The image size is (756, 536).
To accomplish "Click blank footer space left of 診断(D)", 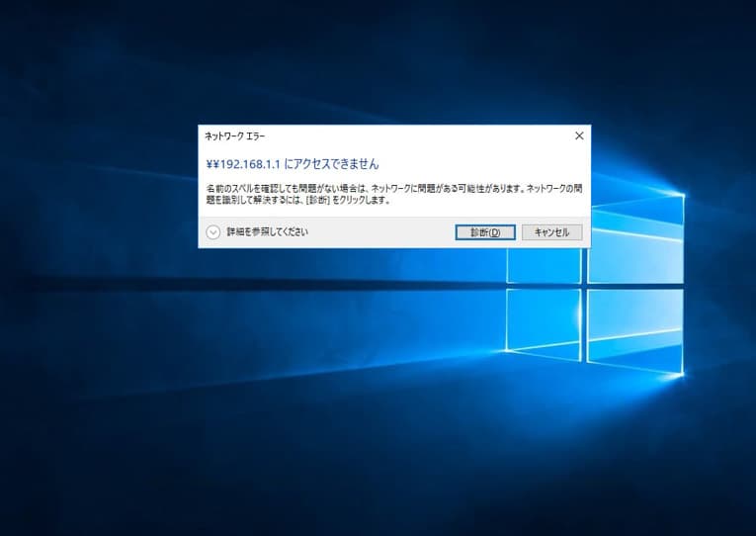I will [385, 232].
